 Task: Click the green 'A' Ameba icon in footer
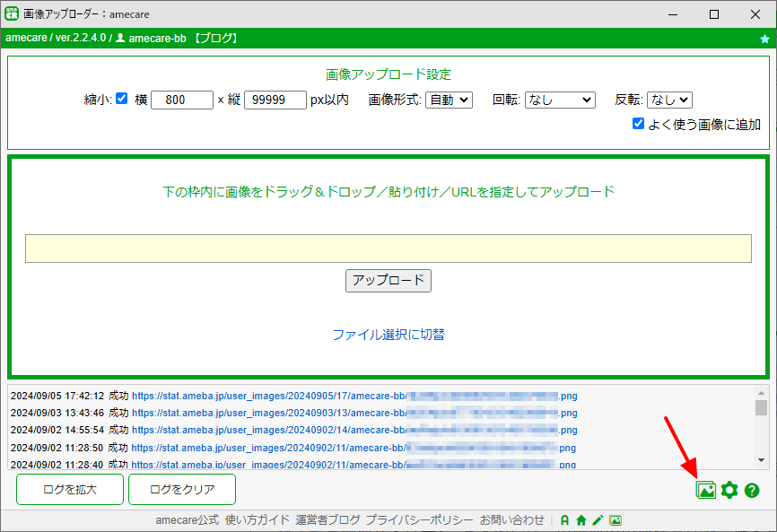coord(564,520)
